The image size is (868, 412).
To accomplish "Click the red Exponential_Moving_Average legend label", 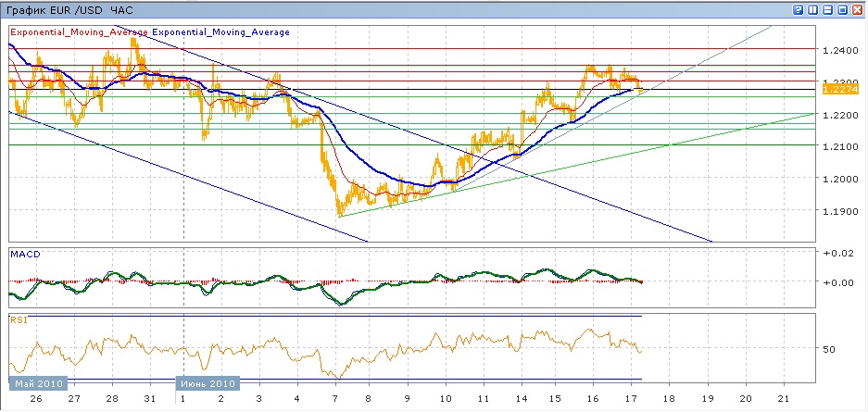I will click(x=79, y=32).
